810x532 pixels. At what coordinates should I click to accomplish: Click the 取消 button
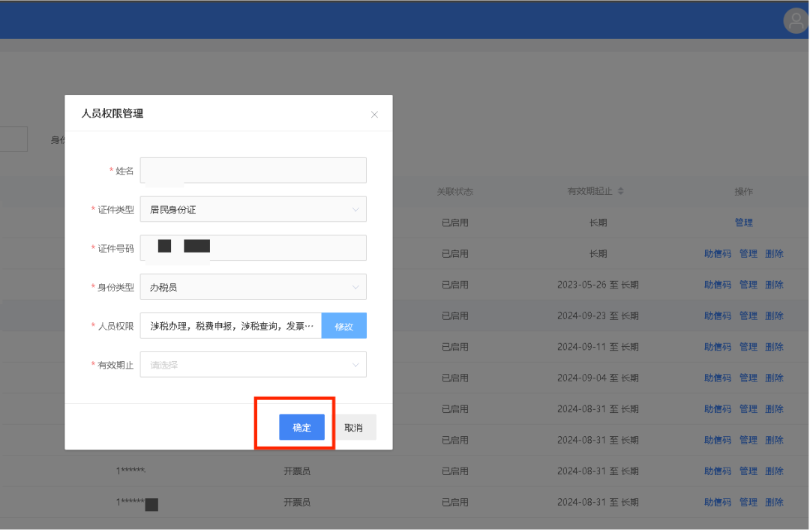[x=354, y=428]
